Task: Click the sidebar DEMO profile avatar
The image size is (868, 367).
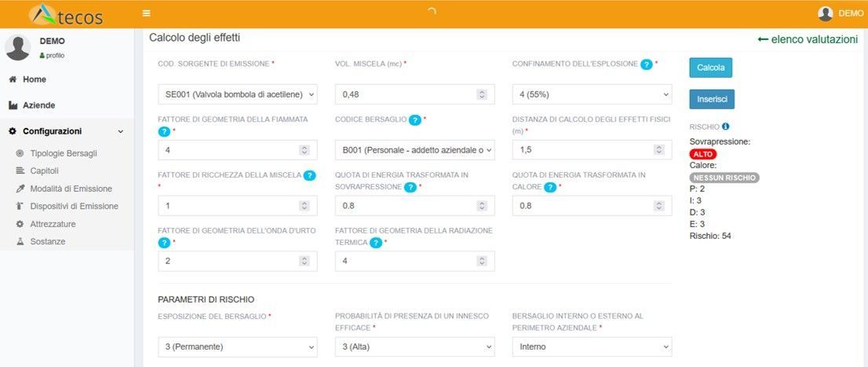Action: [18, 48]
